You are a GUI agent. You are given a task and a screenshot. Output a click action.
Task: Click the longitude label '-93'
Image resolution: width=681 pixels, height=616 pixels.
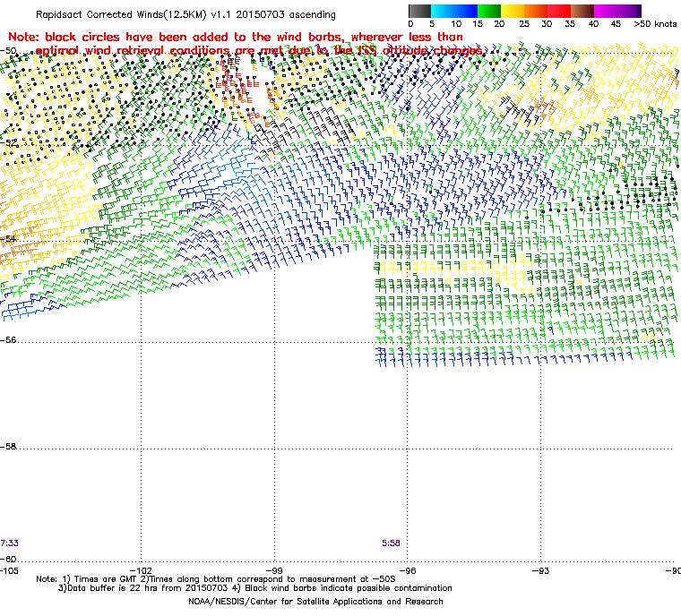point(540,571)
